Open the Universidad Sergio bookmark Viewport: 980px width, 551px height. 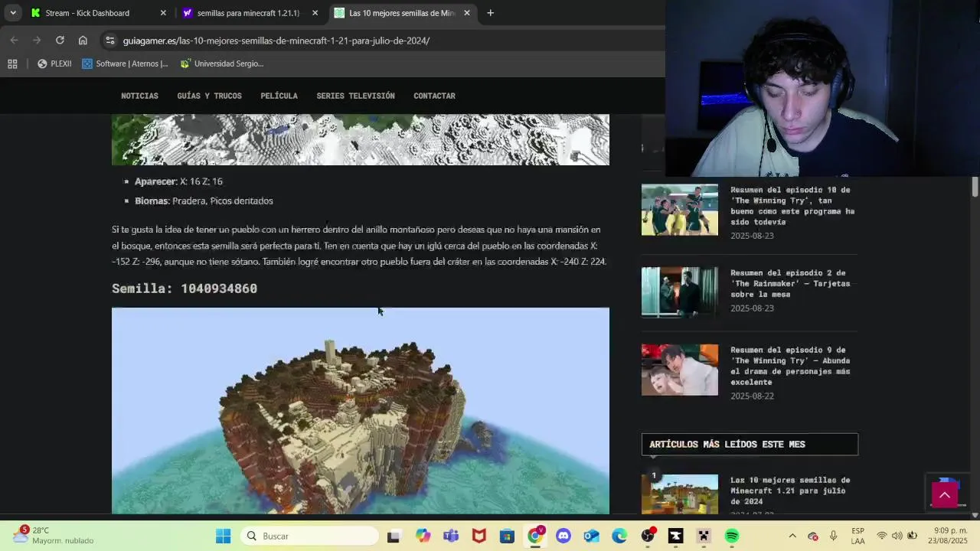tap(222, 64)
